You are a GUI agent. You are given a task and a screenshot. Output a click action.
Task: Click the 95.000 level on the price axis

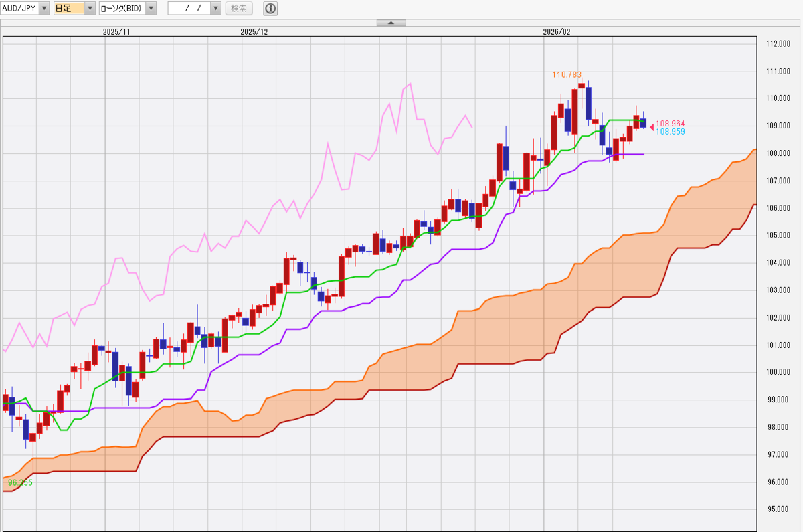778,509
